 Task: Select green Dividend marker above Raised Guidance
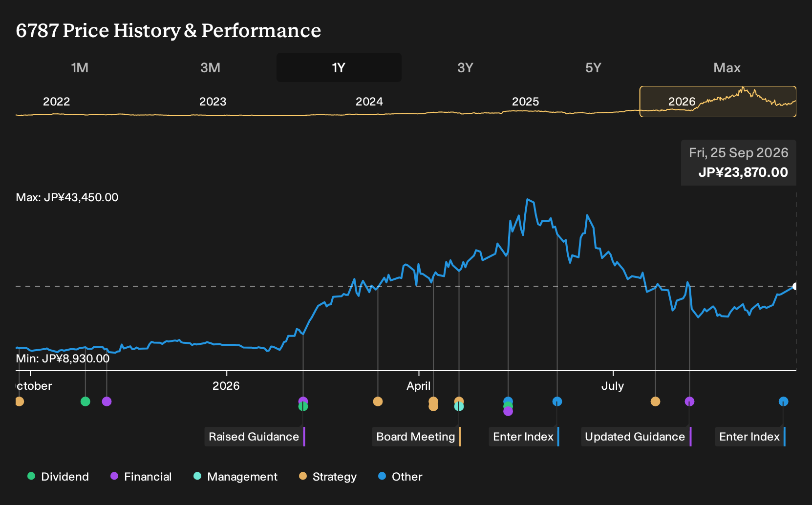303,406
